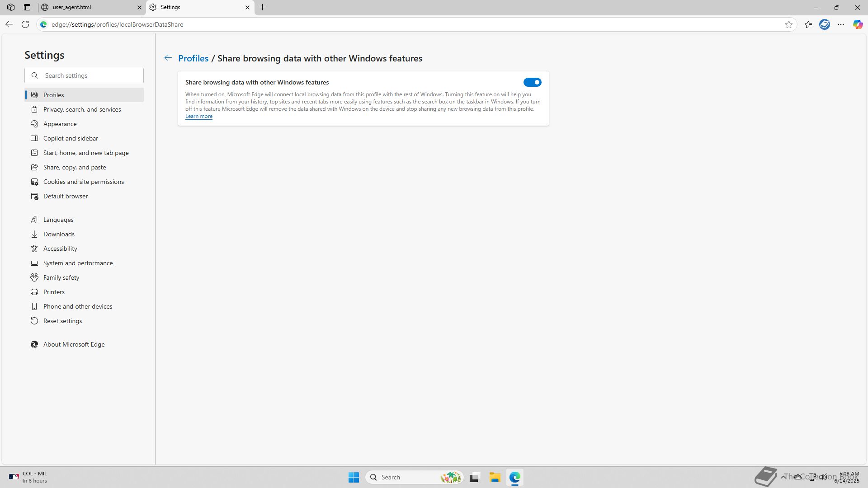Click the back arrow next to Profiles
The image size is (868, 488).
click(168, 58)
